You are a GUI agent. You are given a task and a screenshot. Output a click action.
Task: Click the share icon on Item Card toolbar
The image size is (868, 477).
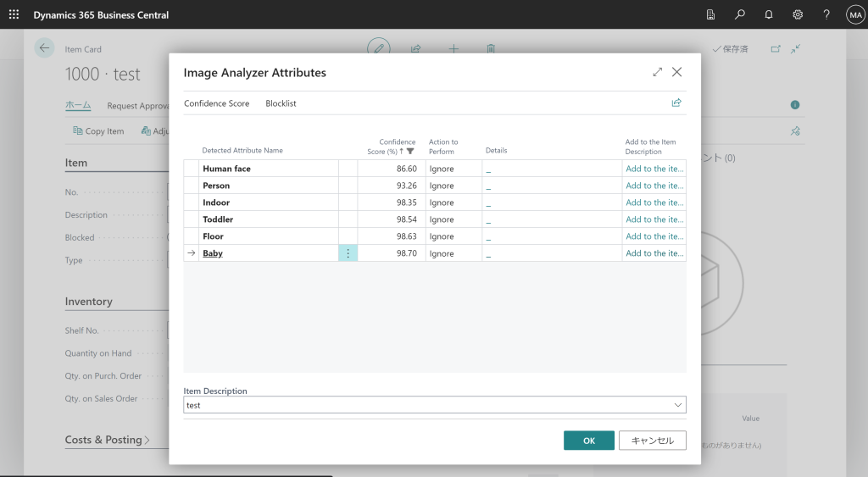click(x=415, y=48)
